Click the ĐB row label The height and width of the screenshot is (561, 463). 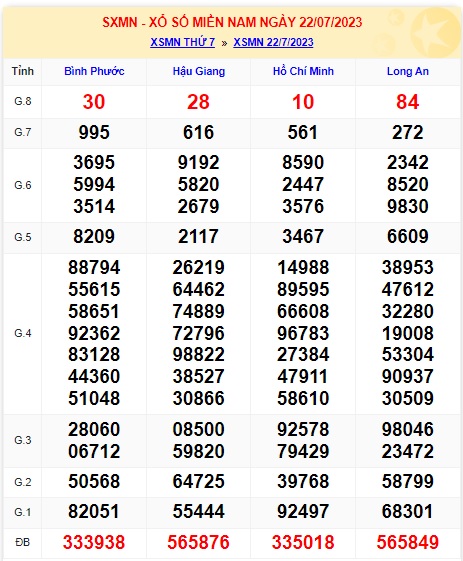[x=23, y=542]
